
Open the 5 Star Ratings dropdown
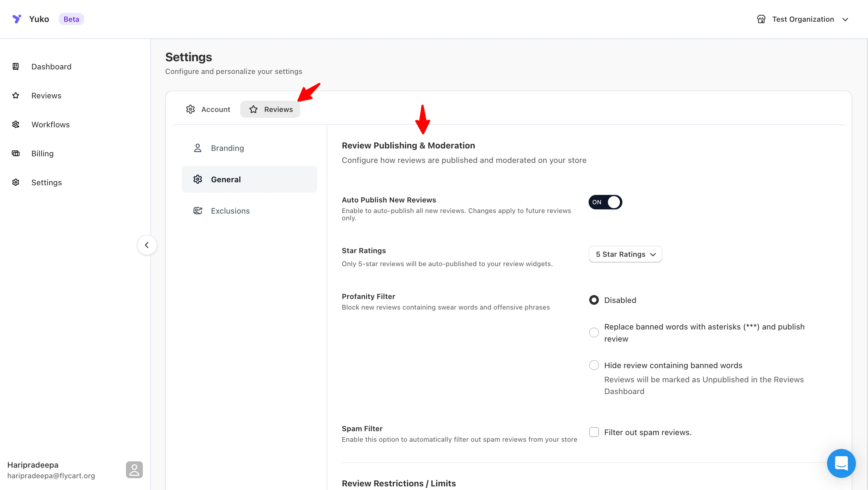click(625, 254)
